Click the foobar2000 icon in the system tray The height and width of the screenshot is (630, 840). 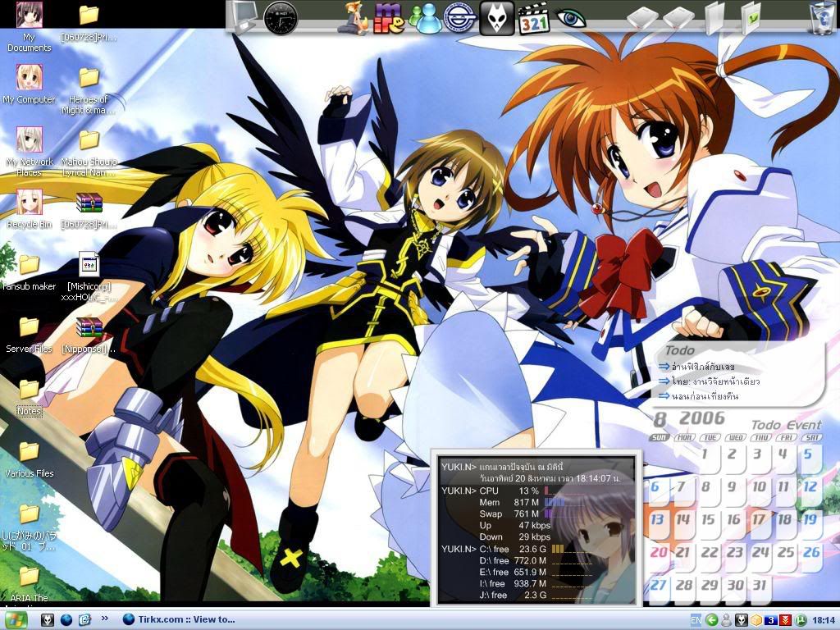pyautogui.click(x=741, y=620)
